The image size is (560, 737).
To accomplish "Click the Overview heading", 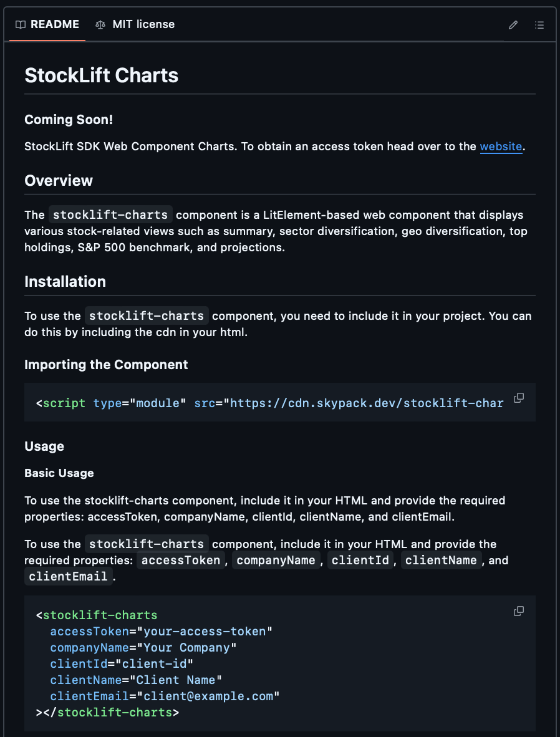I will click(x=59, y=180).
